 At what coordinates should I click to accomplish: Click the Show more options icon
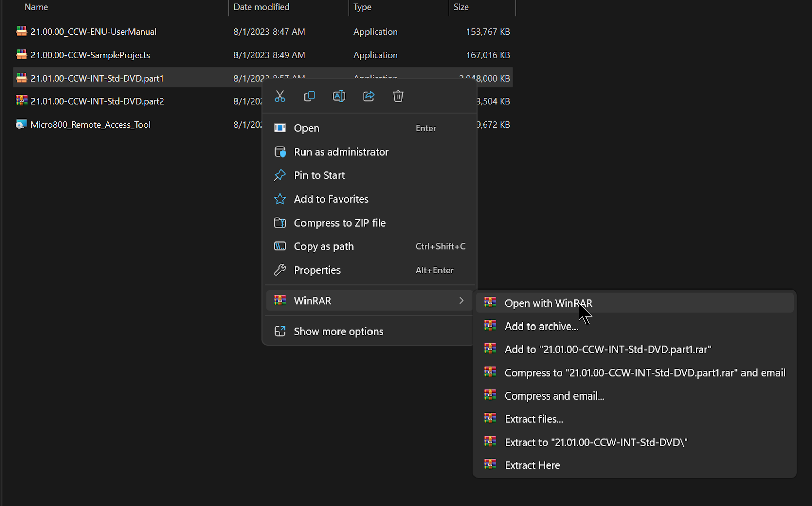click(280, 331)
